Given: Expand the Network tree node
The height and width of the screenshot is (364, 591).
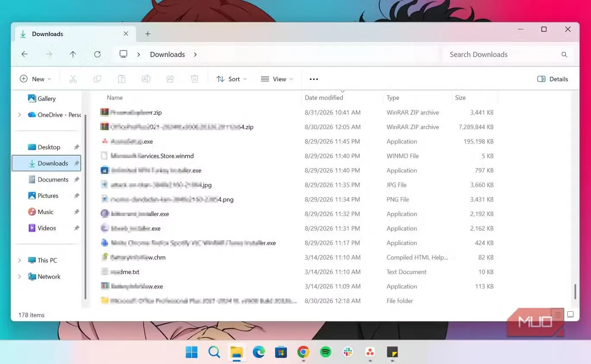Looking at the screenshot, I should (19, 276).
